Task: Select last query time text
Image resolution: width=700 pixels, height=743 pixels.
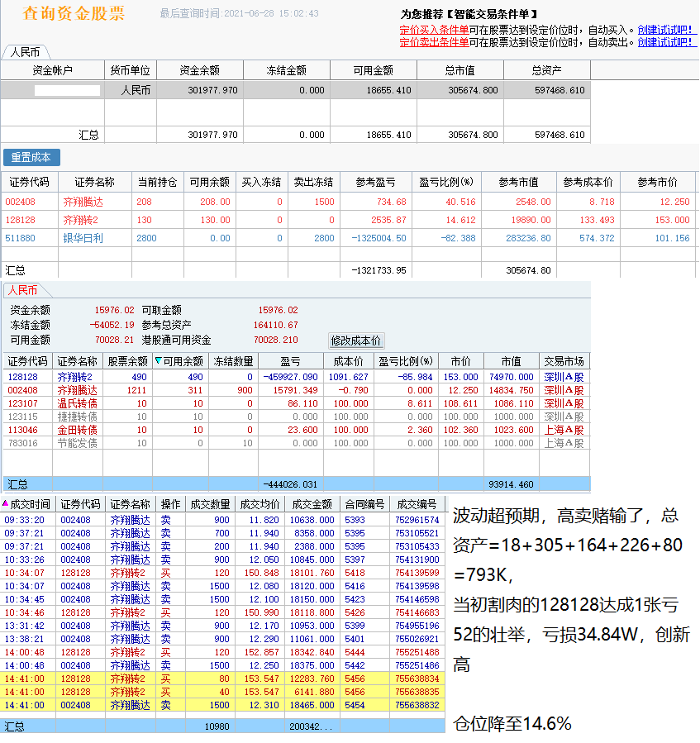Action: (240, 14)
